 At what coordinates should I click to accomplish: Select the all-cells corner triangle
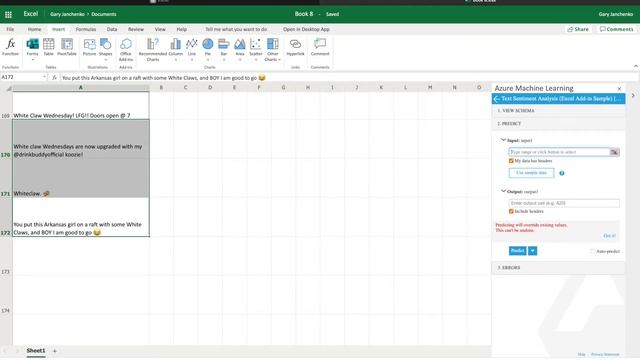click(8, 88)
